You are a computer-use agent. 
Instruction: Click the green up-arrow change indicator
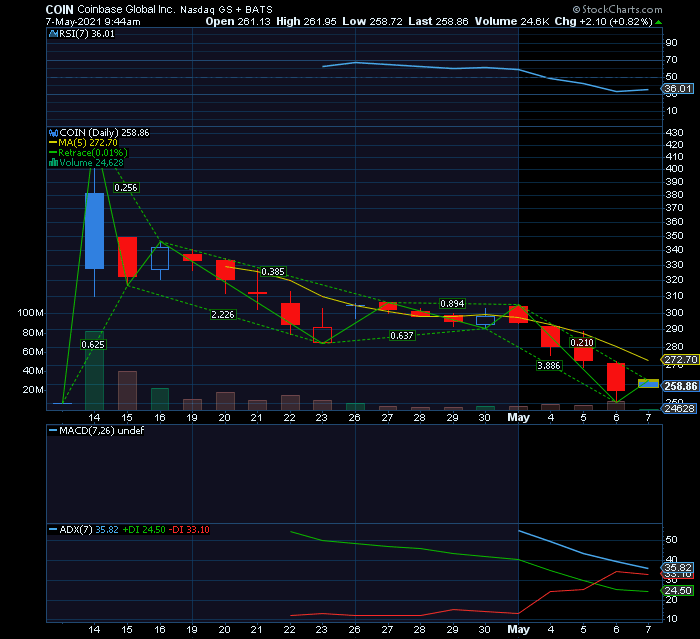point(659,21)
